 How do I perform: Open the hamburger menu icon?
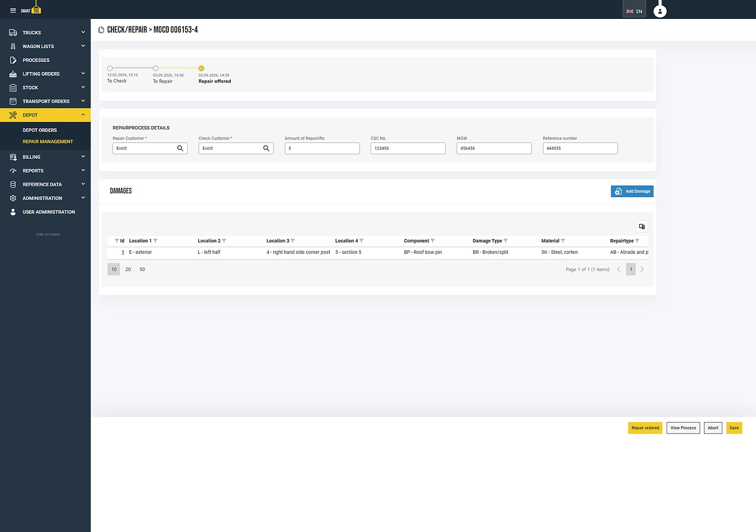[13, 11]
